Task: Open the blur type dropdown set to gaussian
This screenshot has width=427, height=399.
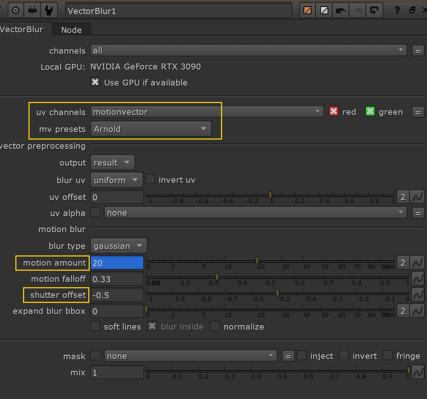Action: pos(118,246)
